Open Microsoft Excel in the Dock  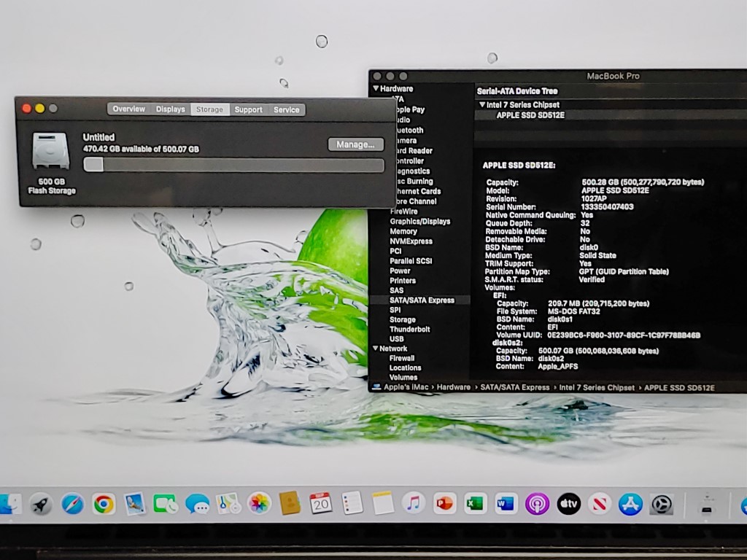pos(475,504)
